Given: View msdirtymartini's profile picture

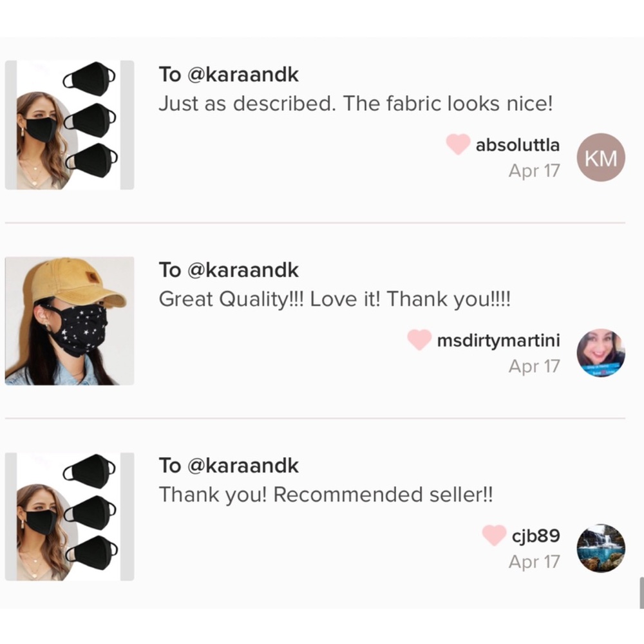Looking at the screenshot, I should pyautogui.click(x=601, y=353).
